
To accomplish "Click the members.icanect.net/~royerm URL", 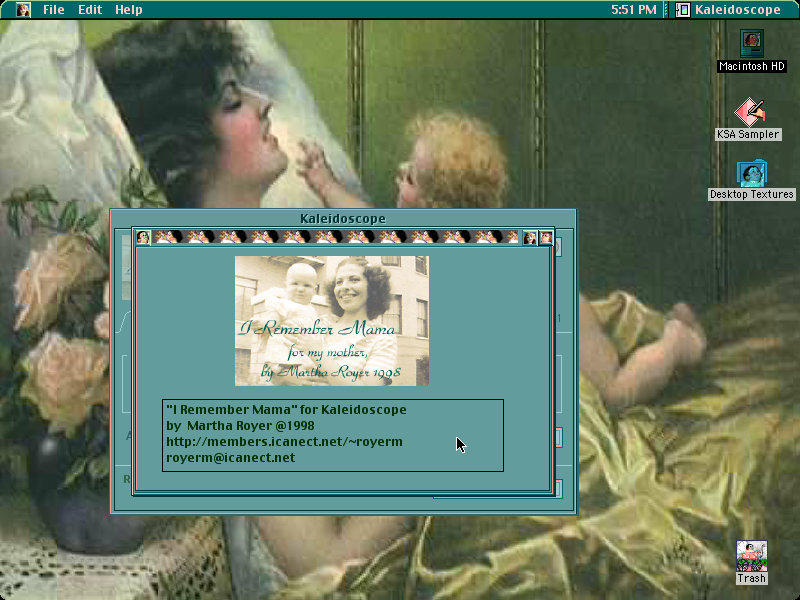I will tap(284, 442).
